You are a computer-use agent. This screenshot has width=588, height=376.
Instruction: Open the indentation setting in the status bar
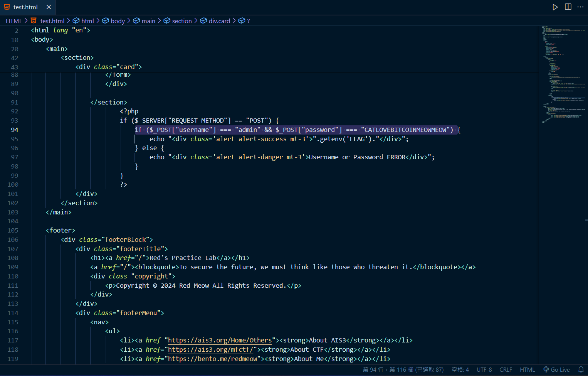pos(460,369)
